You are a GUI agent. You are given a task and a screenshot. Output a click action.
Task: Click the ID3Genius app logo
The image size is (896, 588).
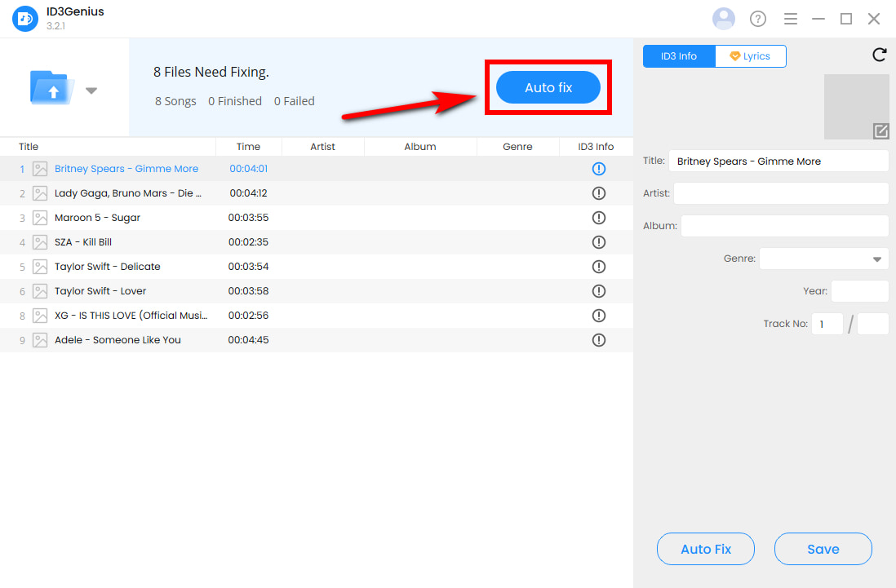tap(25, 19)
